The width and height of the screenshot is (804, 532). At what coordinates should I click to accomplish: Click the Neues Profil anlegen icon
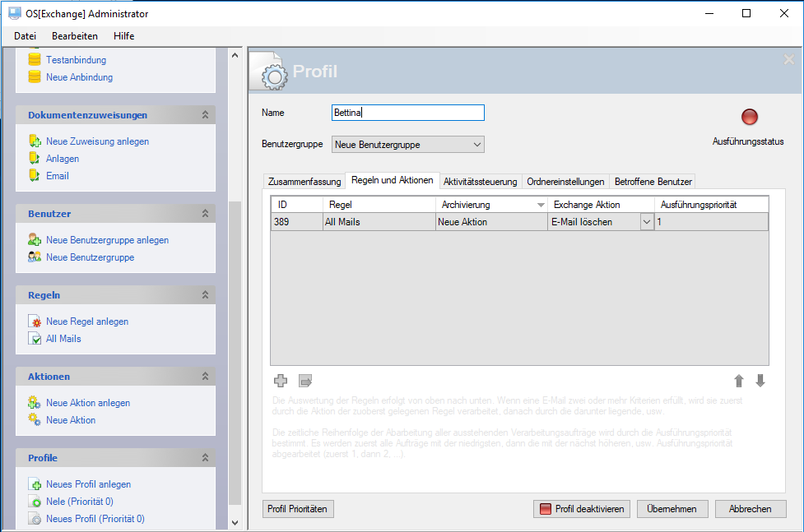point(35,484)
